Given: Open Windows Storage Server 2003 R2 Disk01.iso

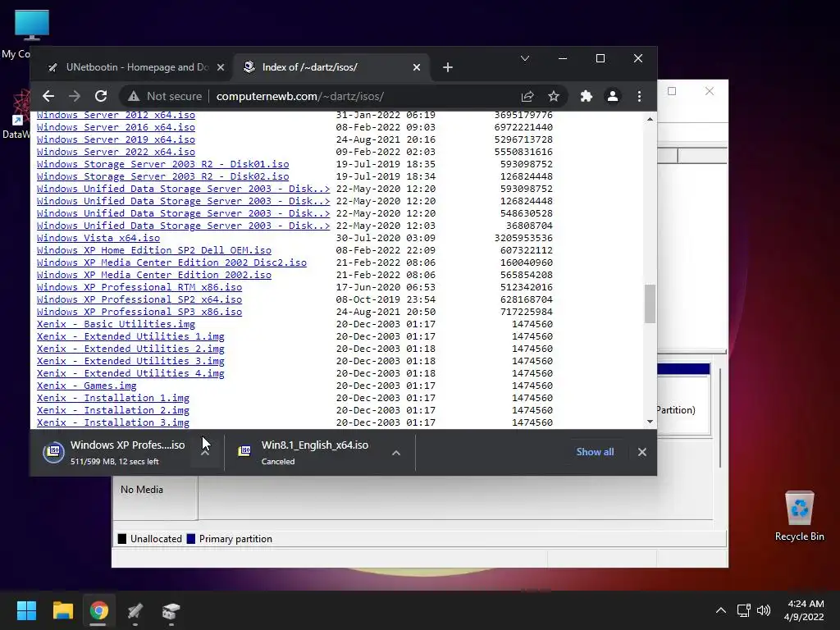Looking at the screenshot, I should pyautogui.click(x=163, y=164).
